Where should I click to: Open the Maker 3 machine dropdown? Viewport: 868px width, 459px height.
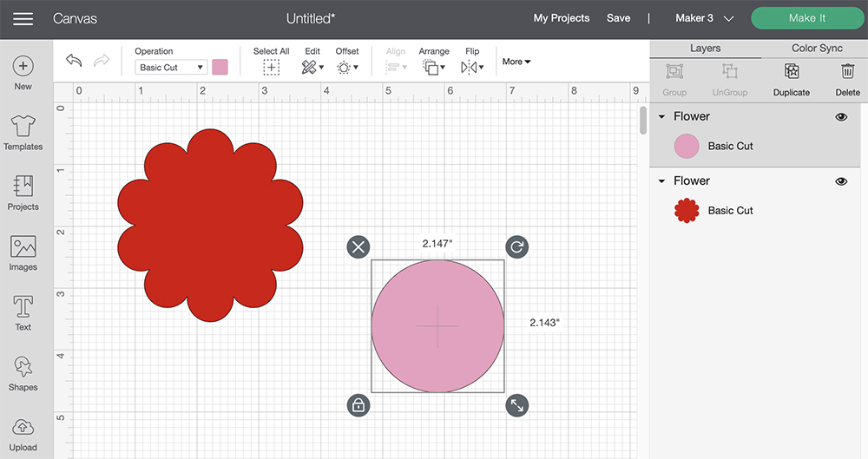point(705,18)
